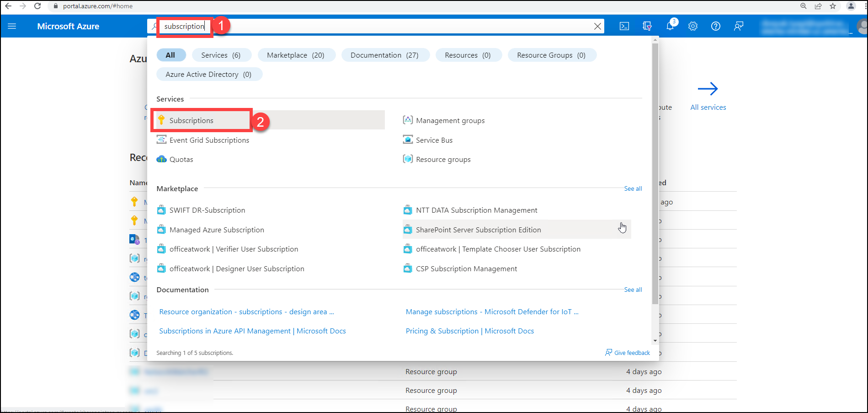
Task: Click the SWIFT DR-Subscription bag icon
Action: [x=161, y=210]
